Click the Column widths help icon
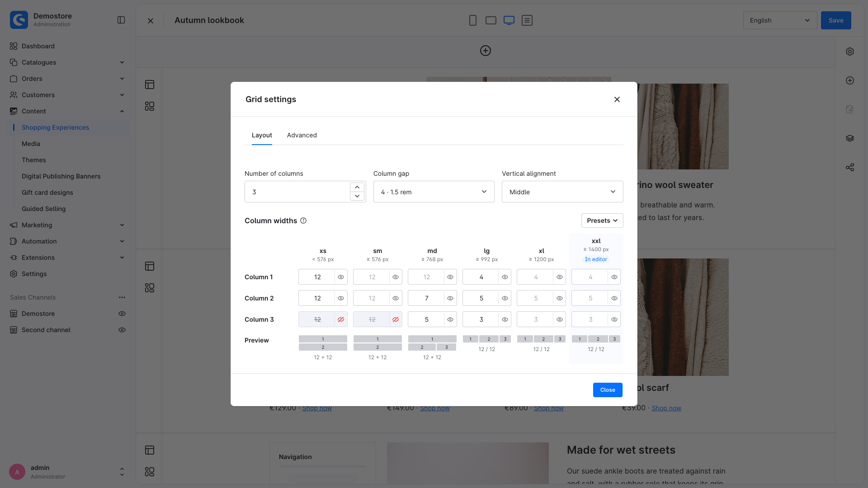Image resolution: width=868 pixels, height=488 pixels. (x=303, y=221)
